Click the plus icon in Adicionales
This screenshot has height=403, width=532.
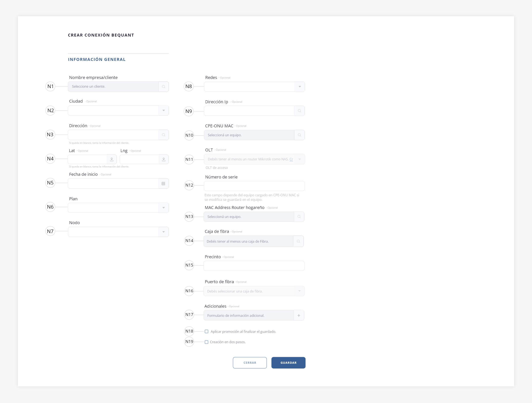click(x=299, y=316)
